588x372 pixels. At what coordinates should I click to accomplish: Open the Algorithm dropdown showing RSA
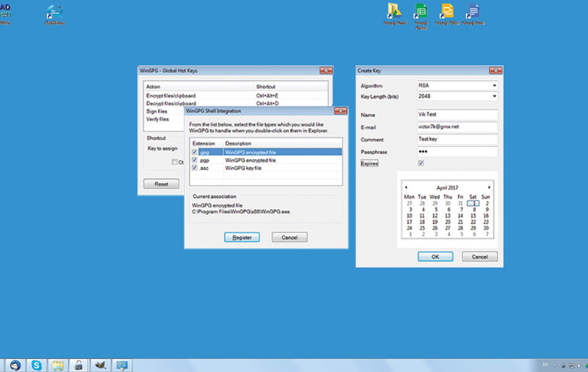click(x=457, y=85)
